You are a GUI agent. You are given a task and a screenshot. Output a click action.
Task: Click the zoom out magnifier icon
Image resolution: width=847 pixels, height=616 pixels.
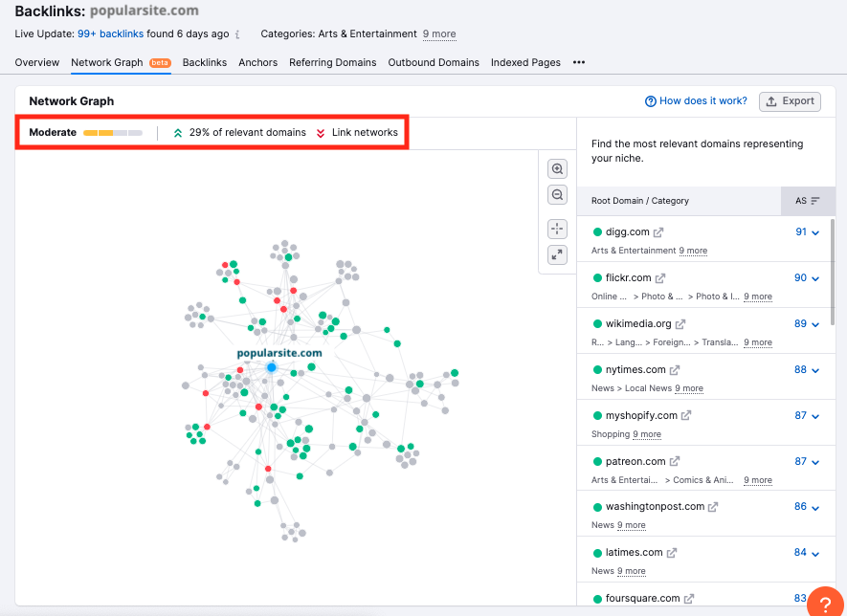coord(558,195)
